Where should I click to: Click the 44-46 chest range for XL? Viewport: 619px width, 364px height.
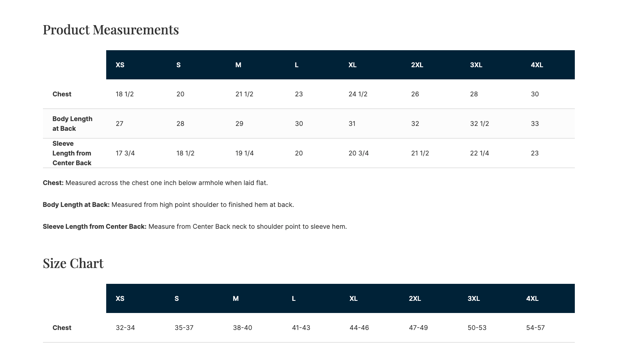click(359, 328)
